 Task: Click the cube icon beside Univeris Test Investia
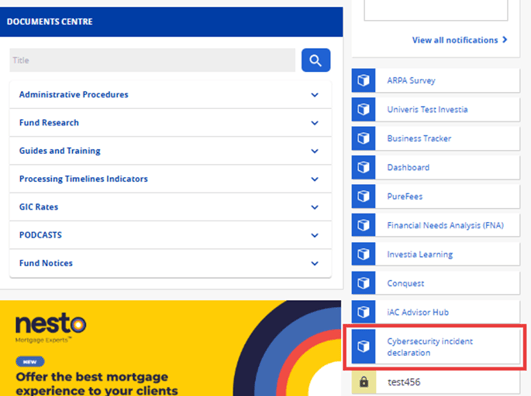click(363, 109)
